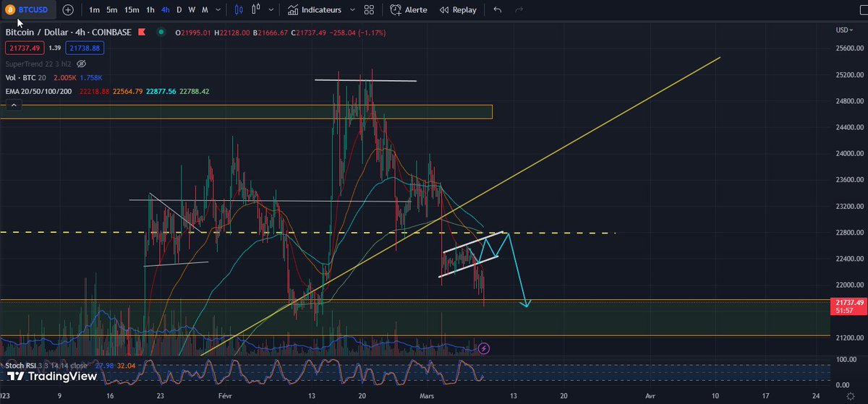Expand the timeframe interval dropdown
The width and height of the screenshot is (868, 404).
tap(218, 10)
